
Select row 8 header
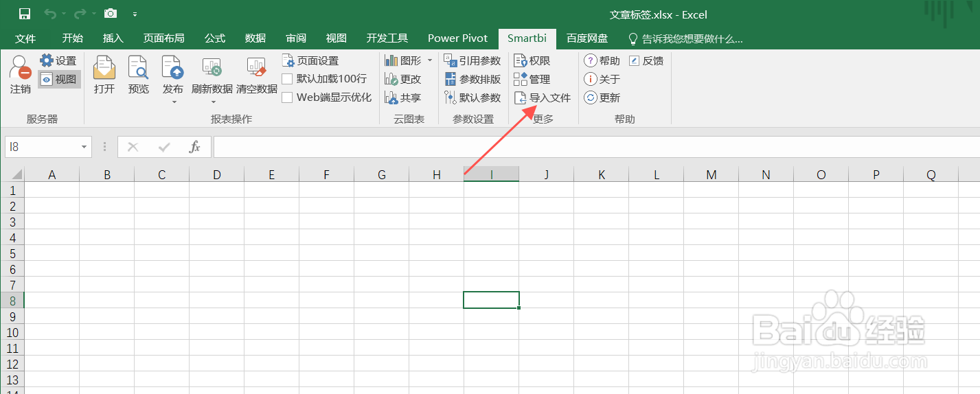pyautogui.click(x=12, y=301)
